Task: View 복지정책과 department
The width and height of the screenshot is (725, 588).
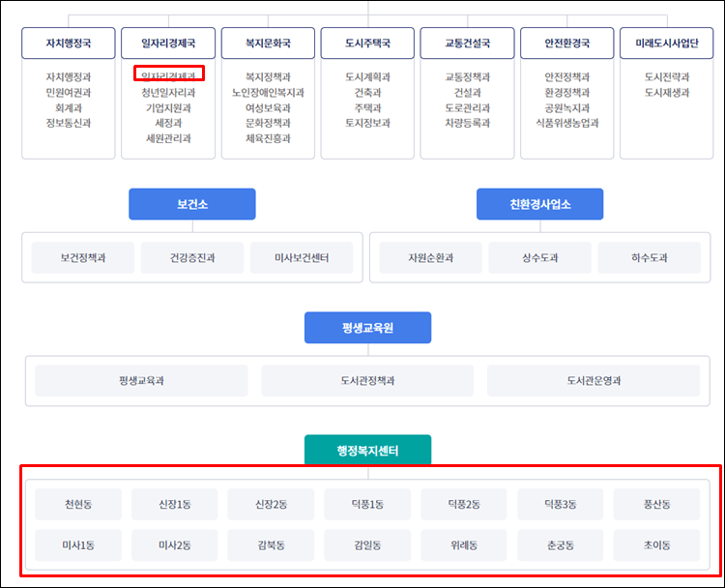Action: (268, 76)
